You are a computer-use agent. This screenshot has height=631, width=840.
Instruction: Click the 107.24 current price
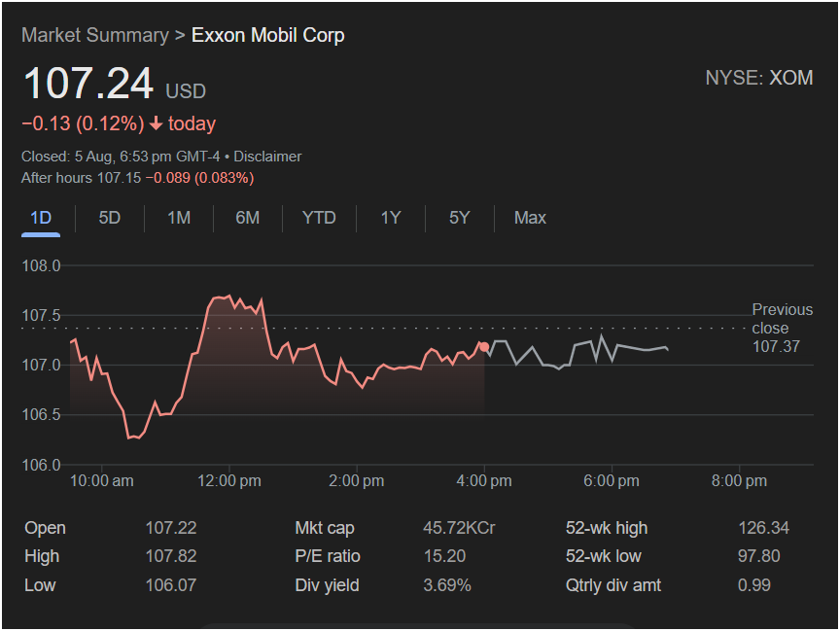88,84
